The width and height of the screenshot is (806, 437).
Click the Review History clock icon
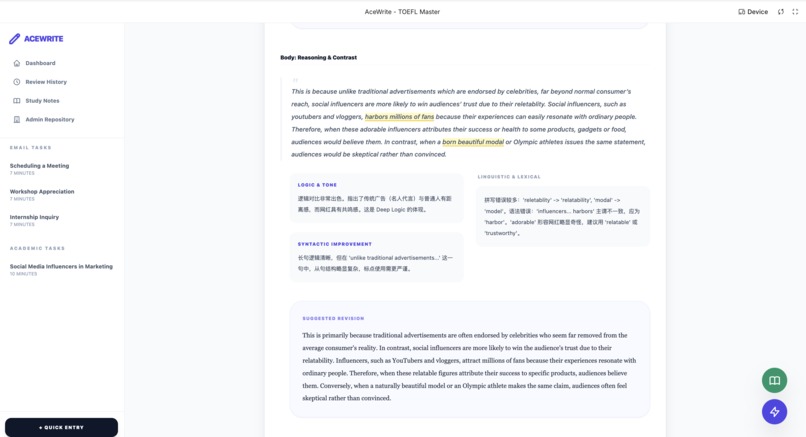[x=16, y=82]
